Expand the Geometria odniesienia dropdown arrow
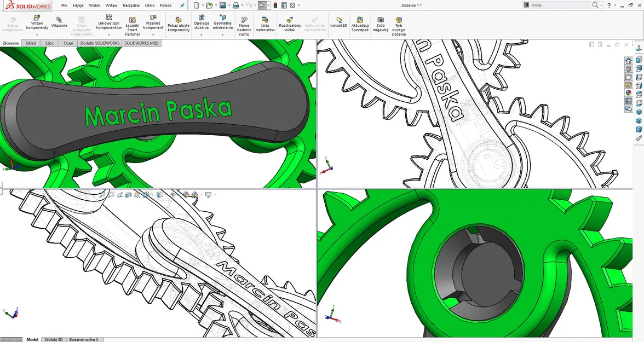Screen dimensions: 644x342 pyautogui.click(x=223, y=34)
